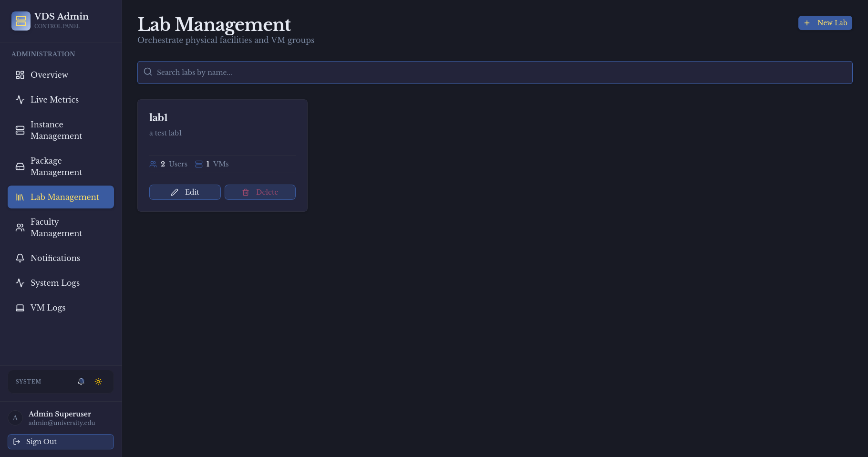Screen dimensions: 868x457
Task: Click the admin@university.edu email text
Action: click(62, 423)
